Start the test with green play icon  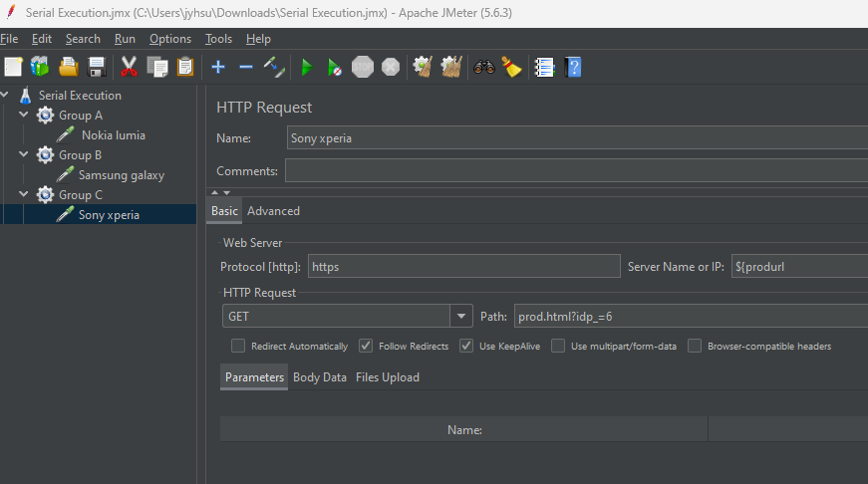[306, 68]
